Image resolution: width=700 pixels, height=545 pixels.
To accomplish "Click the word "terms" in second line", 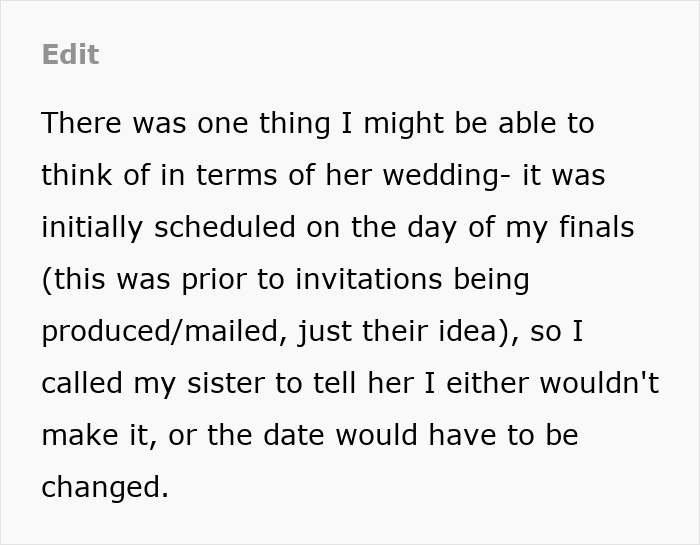I will [x=237, y=175].
